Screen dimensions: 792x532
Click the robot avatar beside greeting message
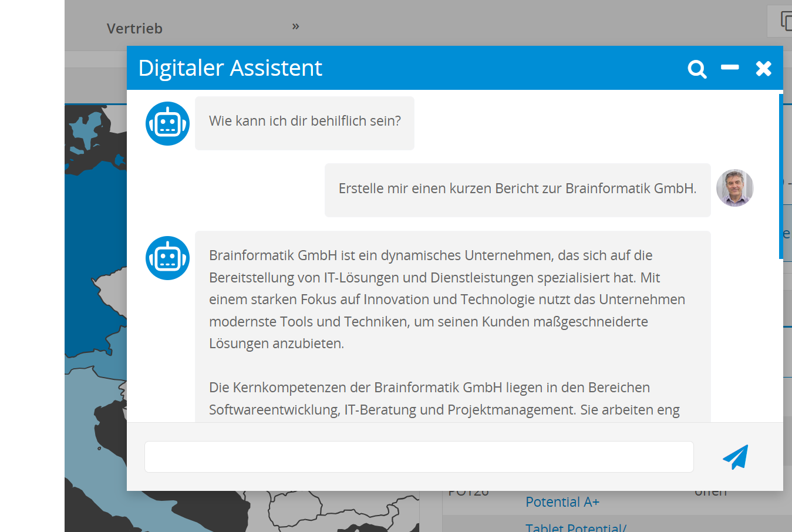[x=168, y=123]
